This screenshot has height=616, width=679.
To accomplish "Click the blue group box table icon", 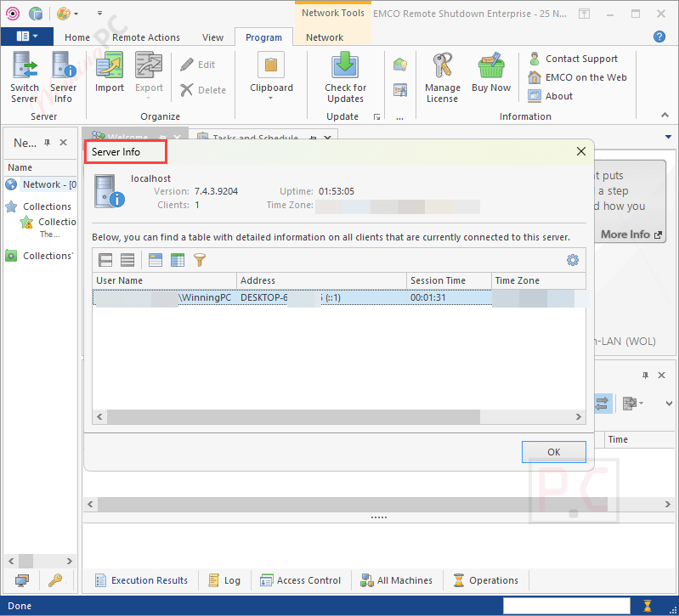I will pyautogui.click(x=156, y=260).
